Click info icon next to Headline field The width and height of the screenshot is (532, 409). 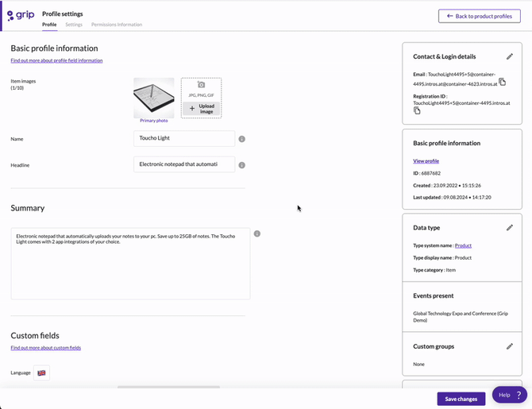tap(242, 165)
